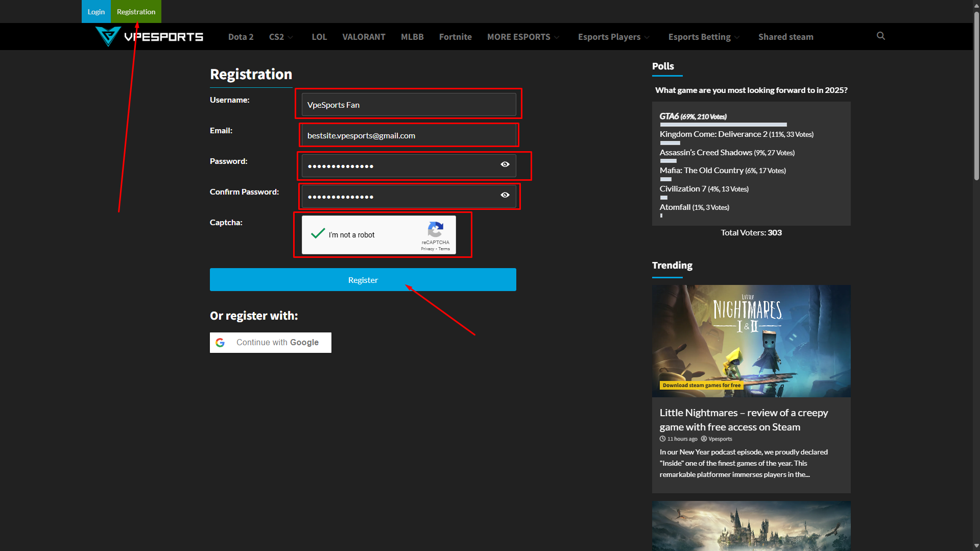Go to the LOL section
This screenshot has width=980, height=551.
click(319, 37)
